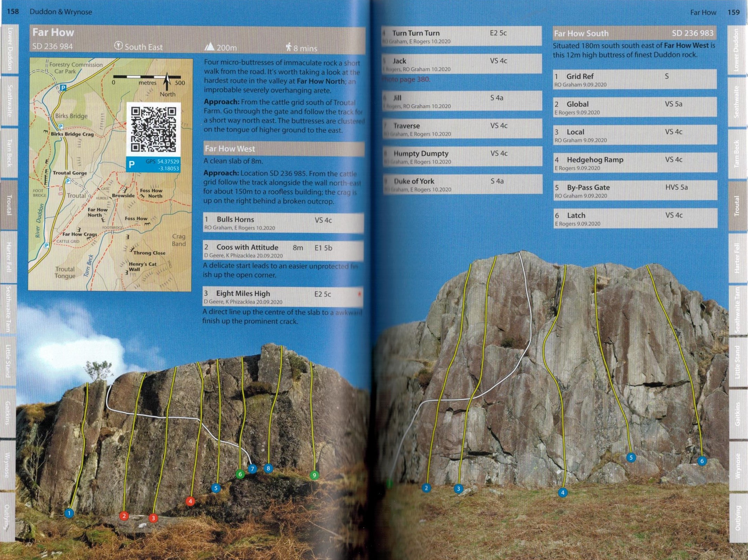Click the 'By-Pass Gate' route entry

coord(635,190)
